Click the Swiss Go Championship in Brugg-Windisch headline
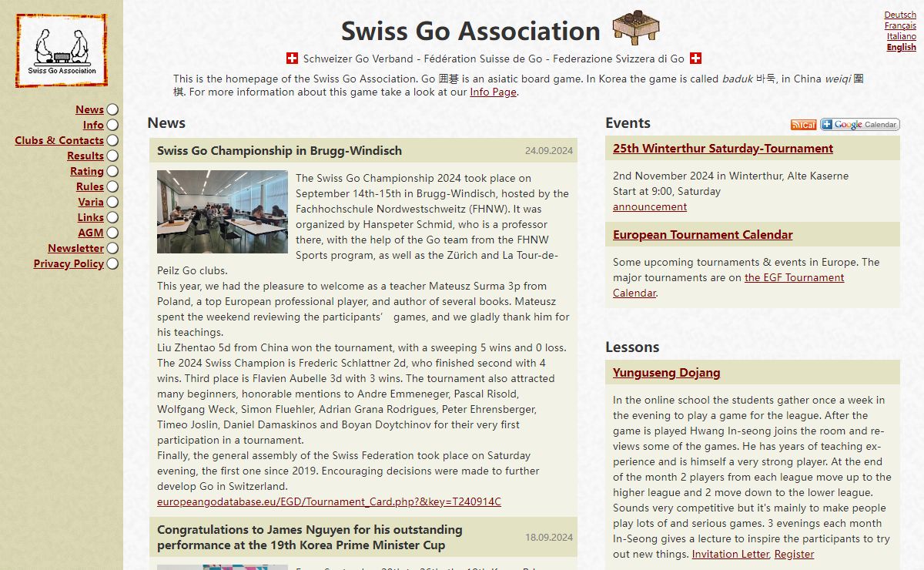 pos(280,150)
